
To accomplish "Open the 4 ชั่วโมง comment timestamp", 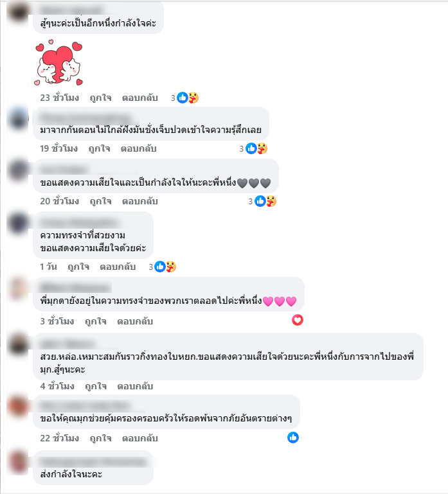I will coord(57,386).
